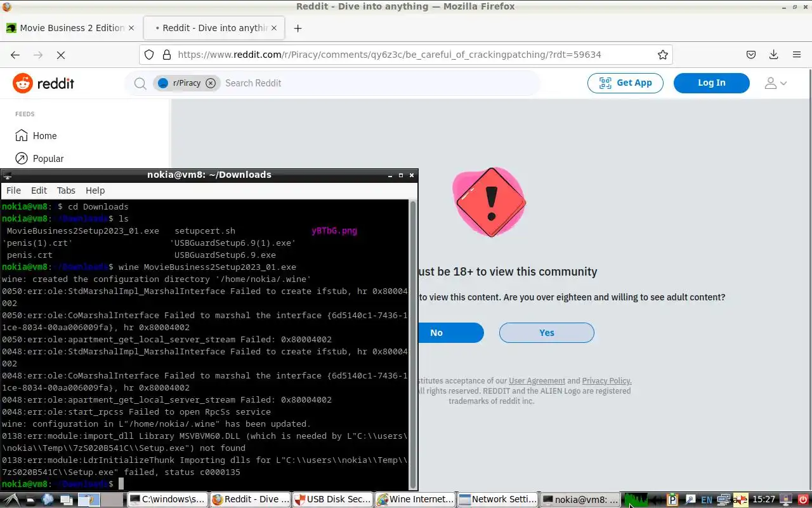Go to Home in feeds sidebar
812x508 pixels.
pos(44,136)
